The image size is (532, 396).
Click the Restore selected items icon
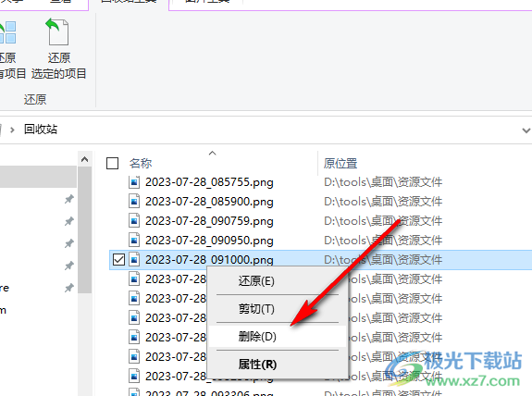[x=57, y=31]
